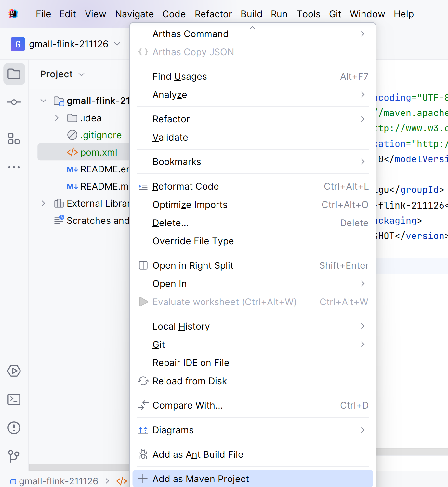Click the editor horizontal scrollbar

412,452
